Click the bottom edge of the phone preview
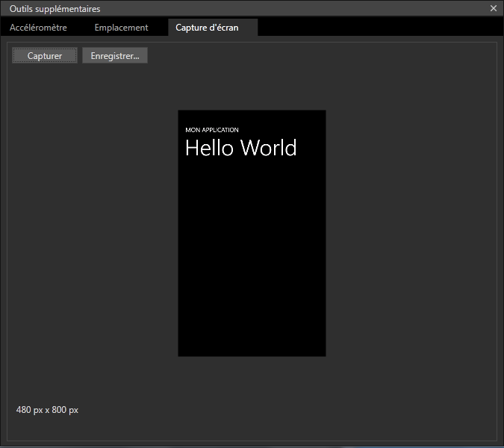 [252, 355]
